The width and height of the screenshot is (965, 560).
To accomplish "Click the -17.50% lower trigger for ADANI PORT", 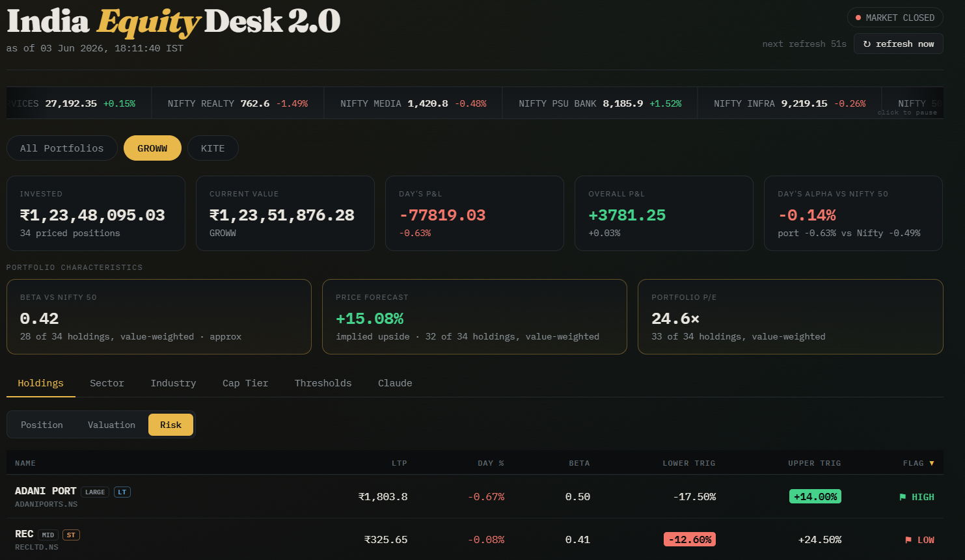I will click(x=695, y=496).
